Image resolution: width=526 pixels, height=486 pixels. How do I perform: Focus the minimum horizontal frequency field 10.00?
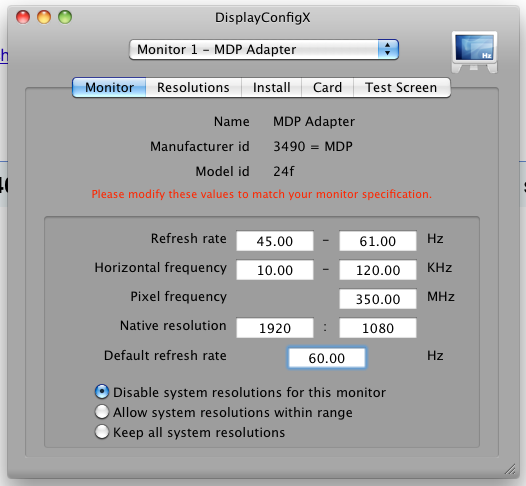pyautogui.click(x=275, y=270)
